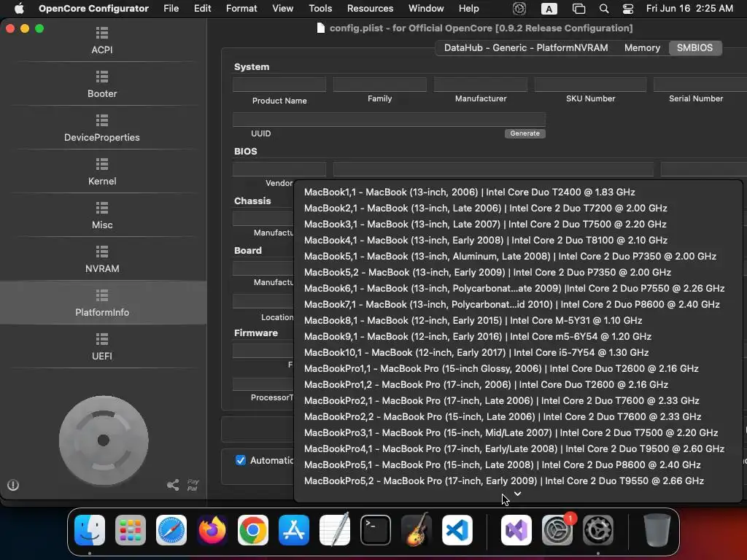
Task: Open Launchpad from the Dock
Action: 130,530
